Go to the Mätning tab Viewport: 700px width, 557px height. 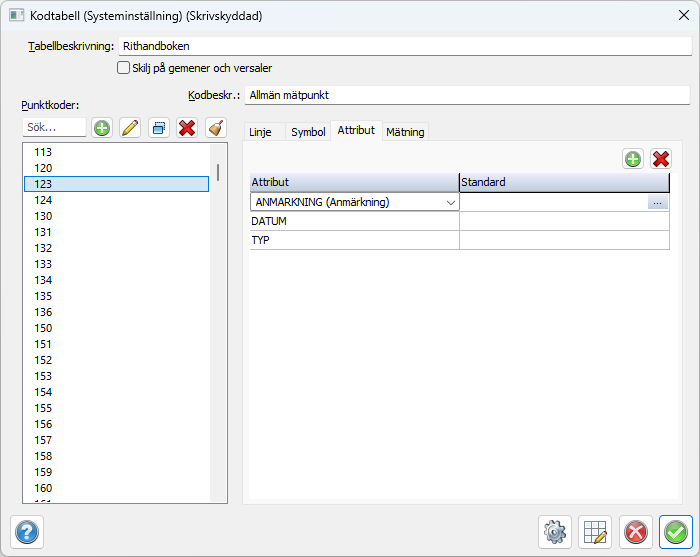click(405, 132)
